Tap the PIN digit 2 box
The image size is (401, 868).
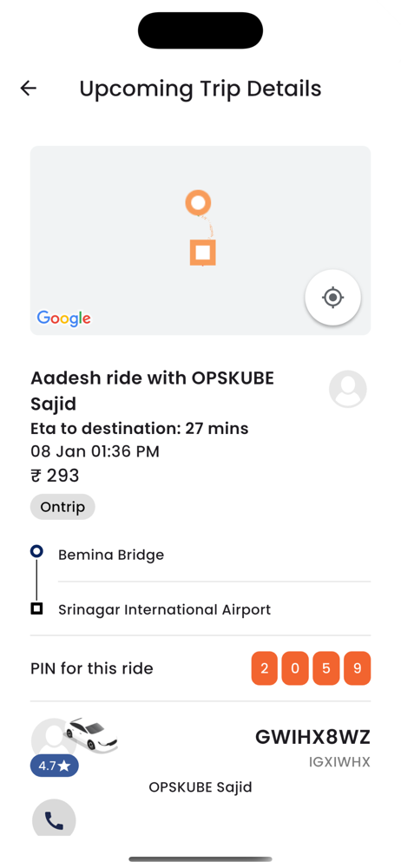(x=264, y=668)
